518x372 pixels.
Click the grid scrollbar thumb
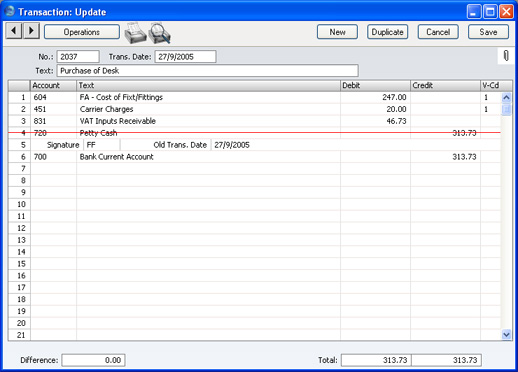506,110
